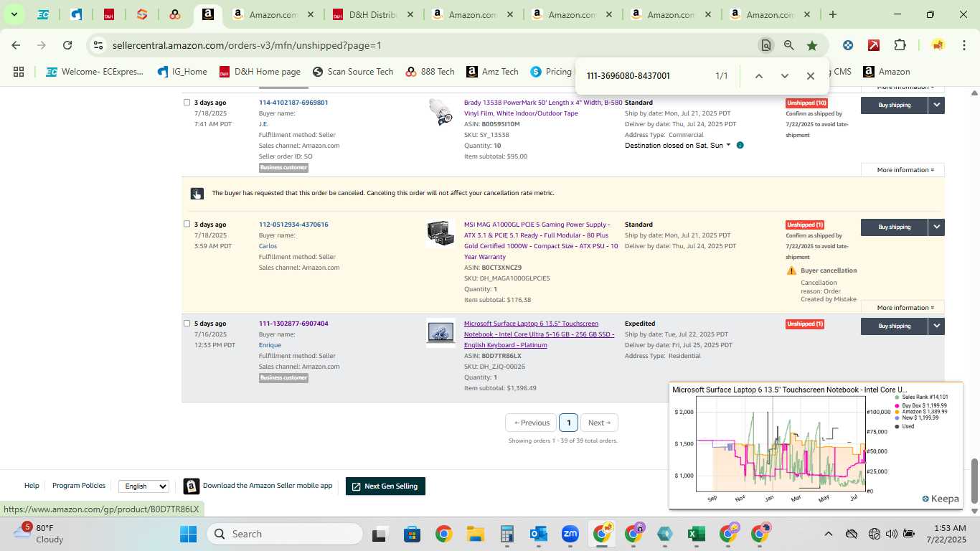980x551 pixels.
Task: Open Zoom from the taskbar
Action: (570, 534)
